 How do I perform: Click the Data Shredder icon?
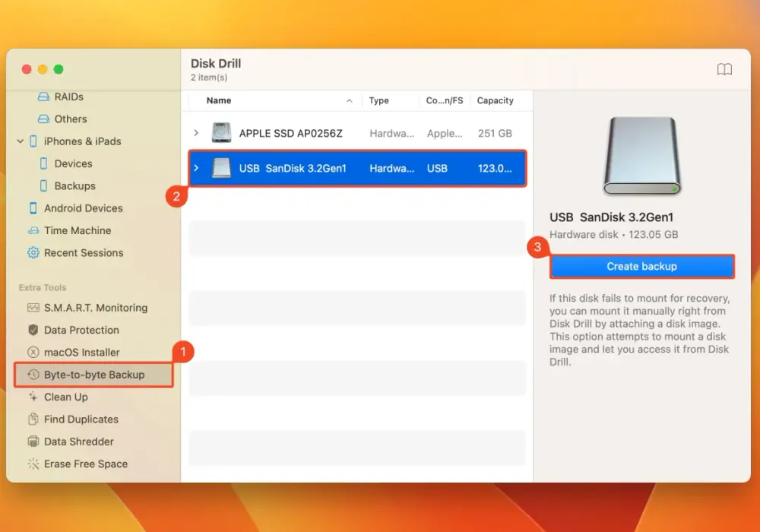pyautogui.click(x=33, y=442)
